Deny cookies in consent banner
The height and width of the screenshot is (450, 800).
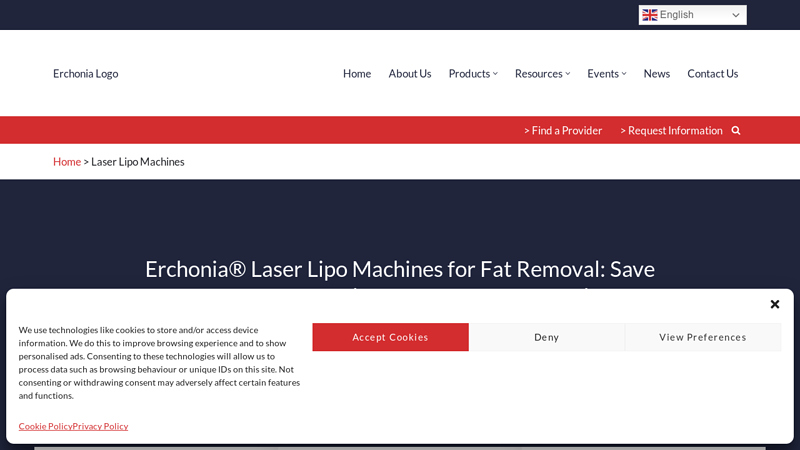[546, 337]
